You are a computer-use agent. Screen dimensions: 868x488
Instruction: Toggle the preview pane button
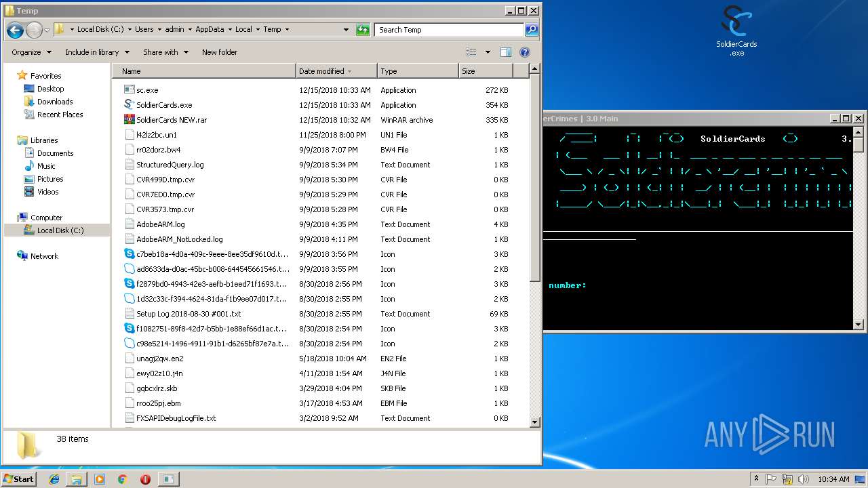pyautogui.click(x=506, y=52)
